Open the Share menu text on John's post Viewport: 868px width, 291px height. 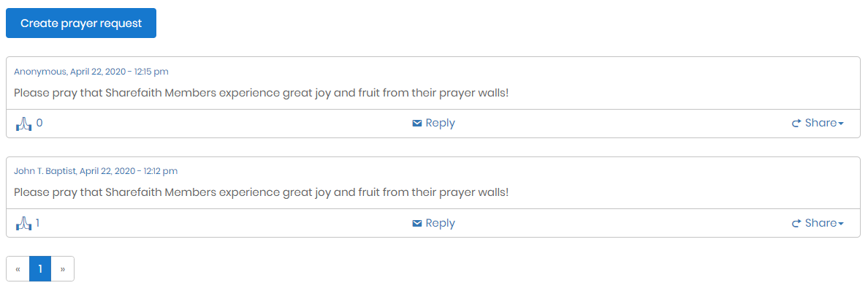821,224
